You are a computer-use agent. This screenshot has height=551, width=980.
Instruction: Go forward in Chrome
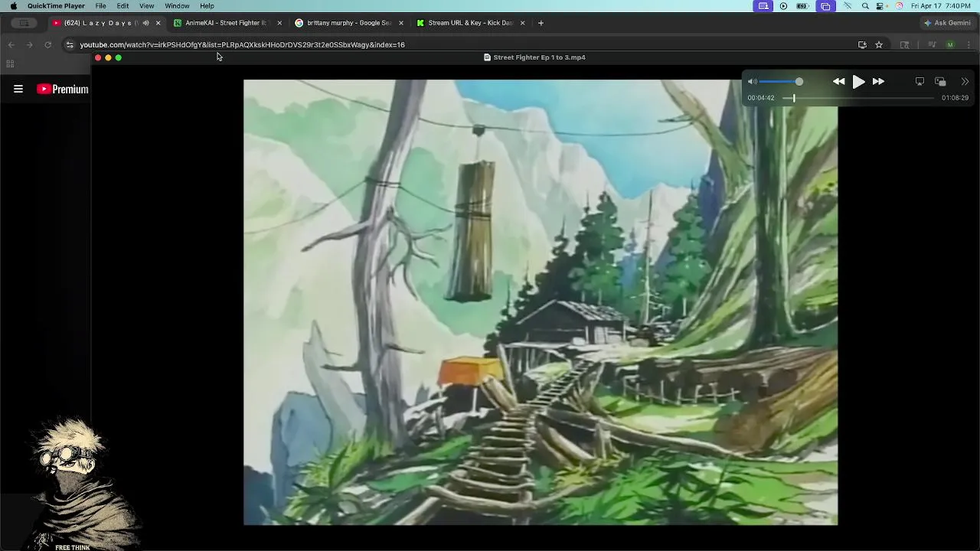pos(29,44)
